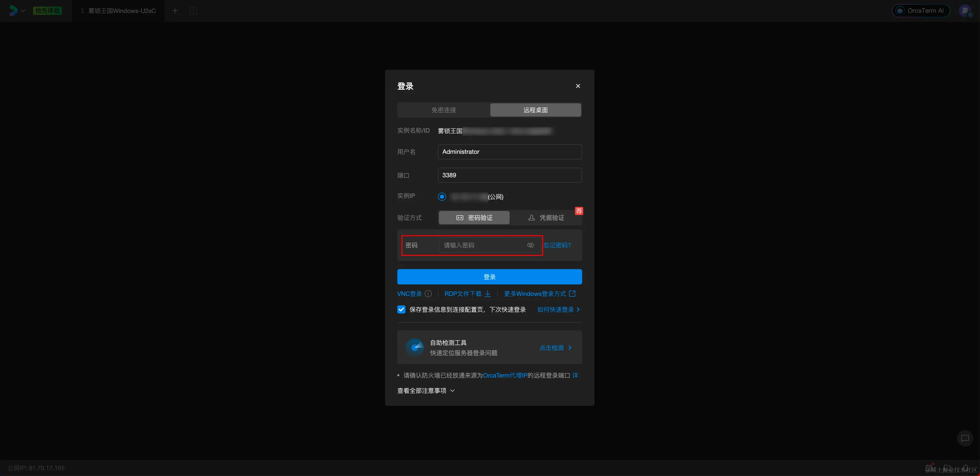The height and width of the screenshot is (476, 980).
Task: Open the OrcaTerm logo dropdown arrow
Action: pyautogui.click(x=23, y=11)
